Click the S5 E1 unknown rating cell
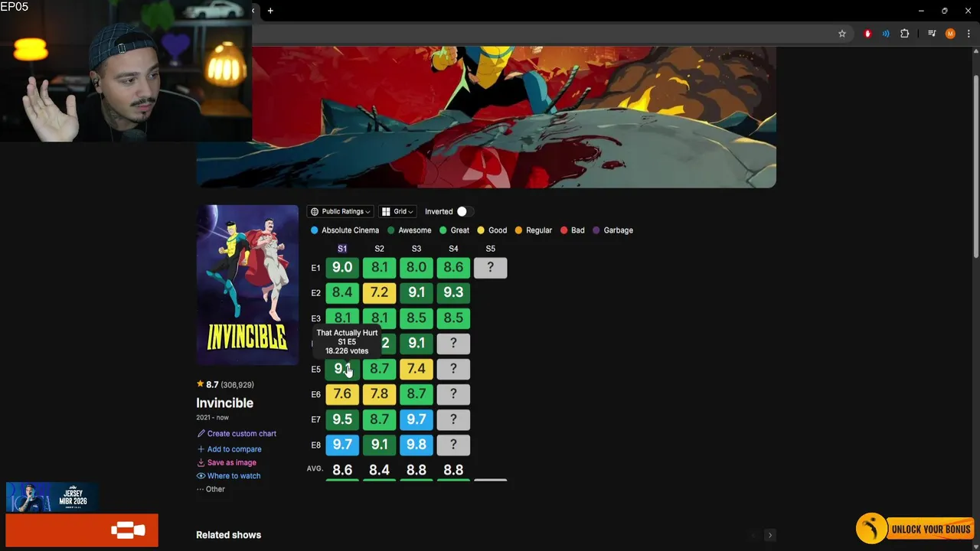The image size is (980, 551). pyautogui.click(x=491, y=268)
